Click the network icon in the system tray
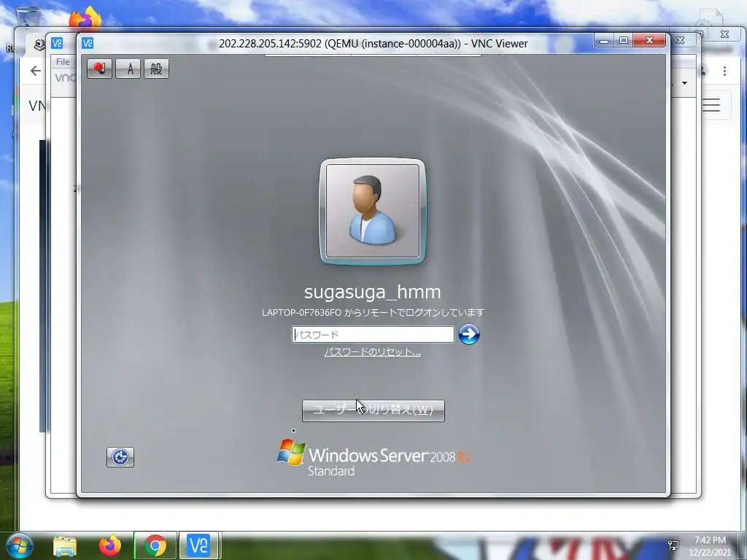Screen dimensions: 747x560 673,545
